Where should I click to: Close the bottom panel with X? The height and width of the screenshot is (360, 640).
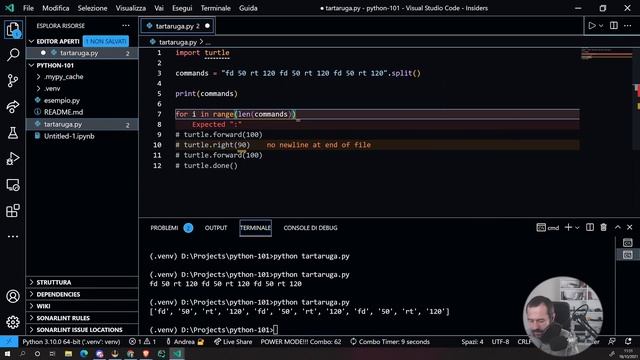(630, 227)
